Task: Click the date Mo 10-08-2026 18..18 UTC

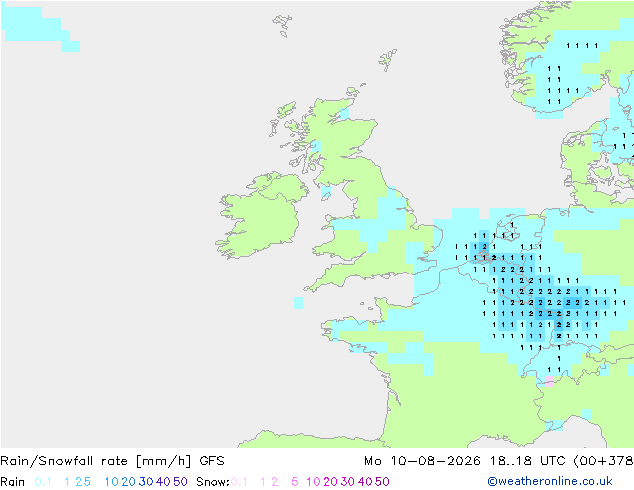Action: pyautogui.click(x=467, y=461)
